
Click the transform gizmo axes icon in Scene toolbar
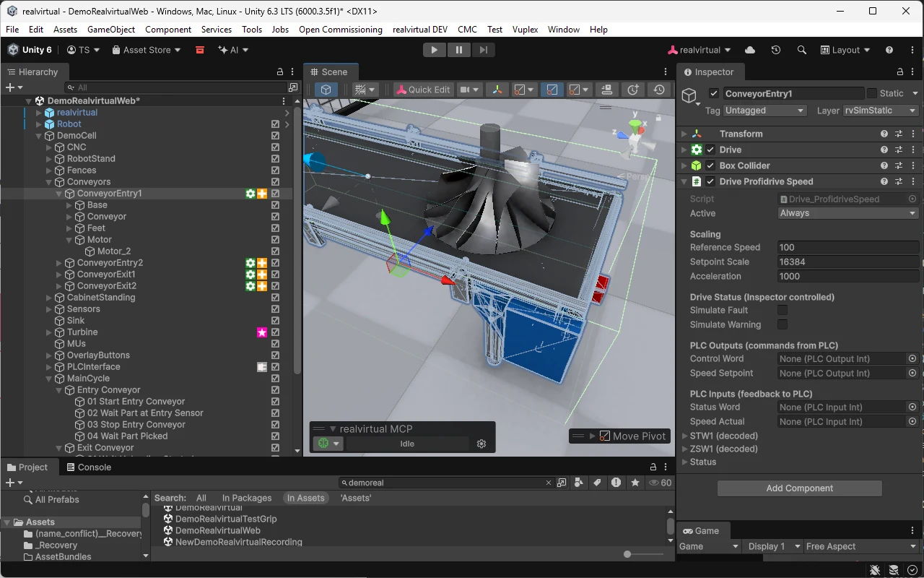[x=497, y=90]
